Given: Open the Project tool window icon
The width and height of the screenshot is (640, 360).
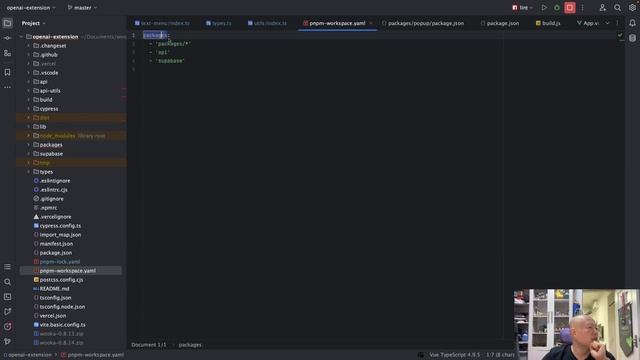Looking at the screenshot, I should pos(7,23).
